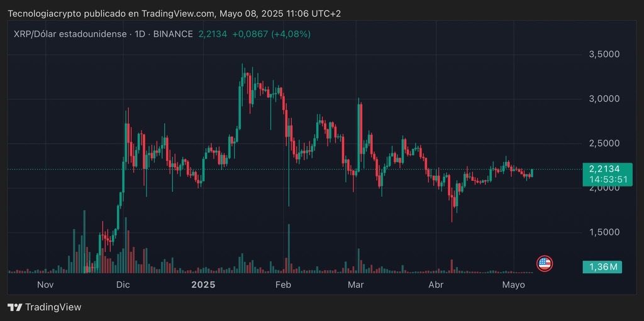Click the 1,5000 price axis label
This screenshot has width=644, height=321.
604,232
